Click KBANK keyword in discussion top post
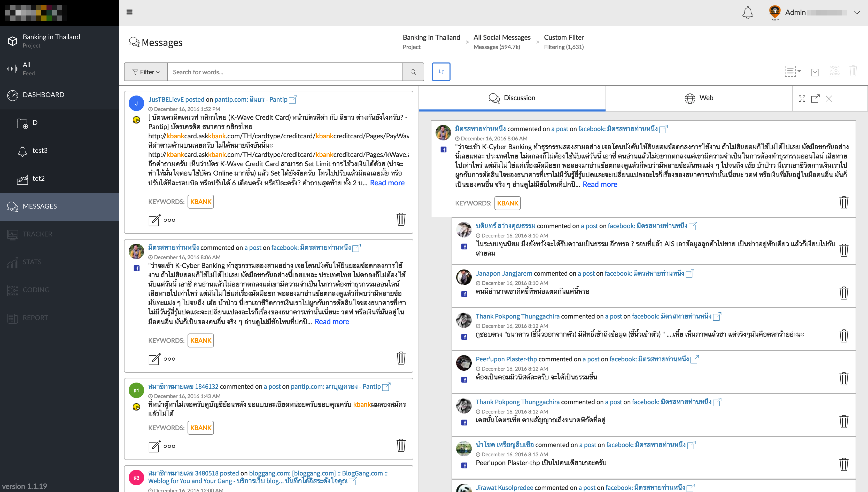The width and height of the screenshot is (868, 492). pyautogui.click(x=507, y=203)
